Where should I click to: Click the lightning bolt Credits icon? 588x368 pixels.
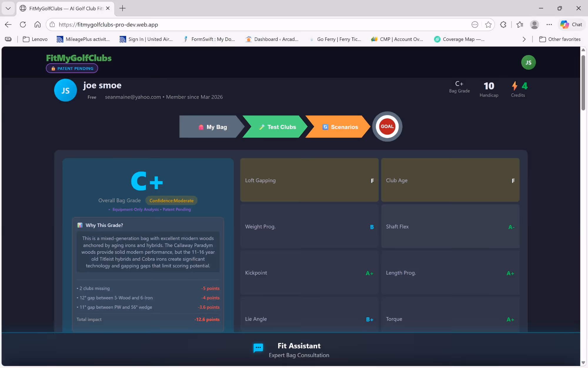tap(514, 86)
